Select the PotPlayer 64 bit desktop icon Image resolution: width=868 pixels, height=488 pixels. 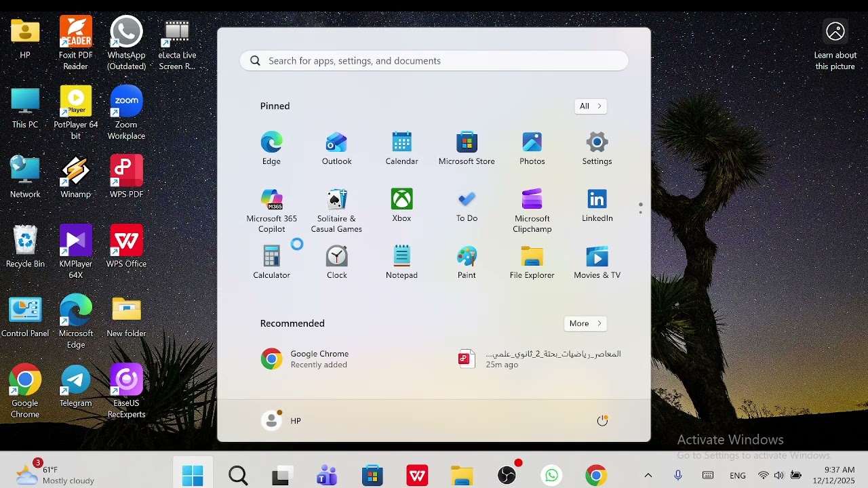pos(75,113)
